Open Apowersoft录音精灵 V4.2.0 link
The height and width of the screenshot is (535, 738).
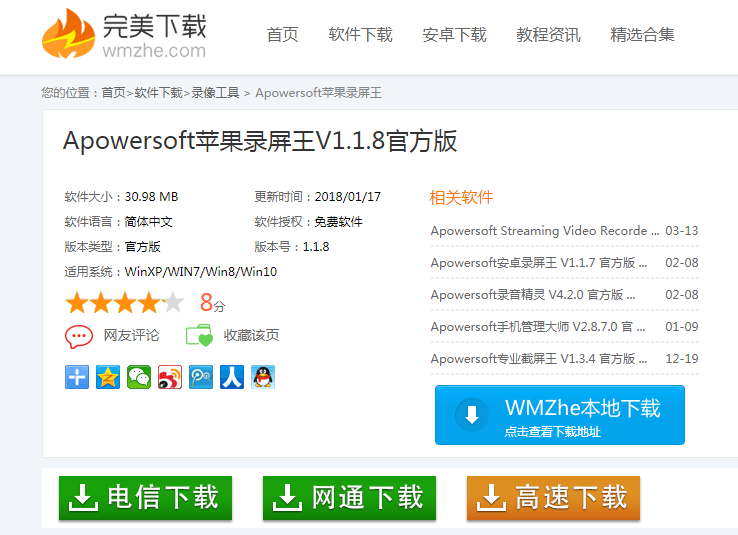[x=533, y=295]
